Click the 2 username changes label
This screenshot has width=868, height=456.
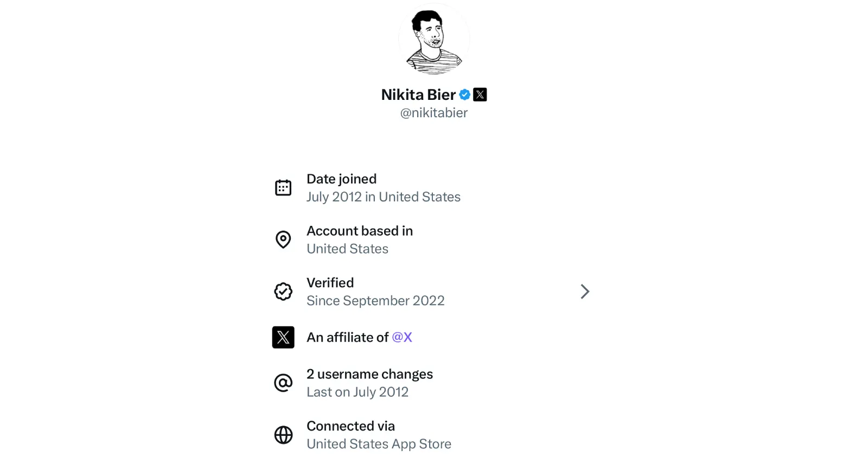(369, 374)
